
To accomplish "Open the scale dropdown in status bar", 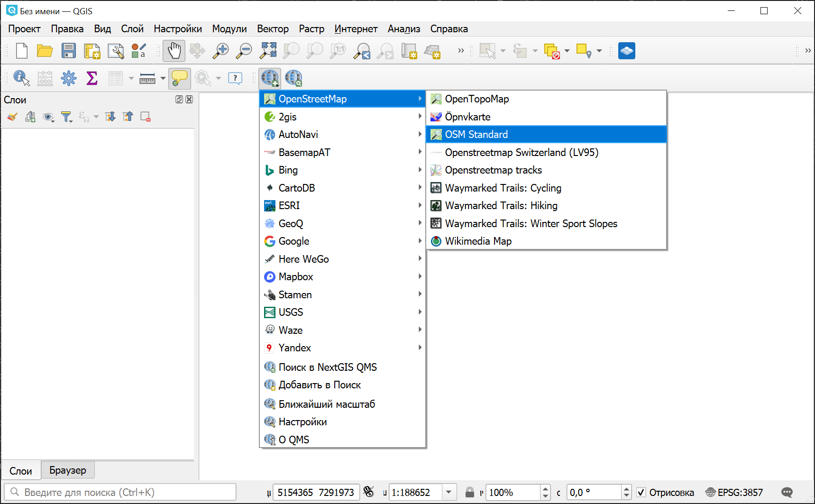I will [x=449, y=492].
